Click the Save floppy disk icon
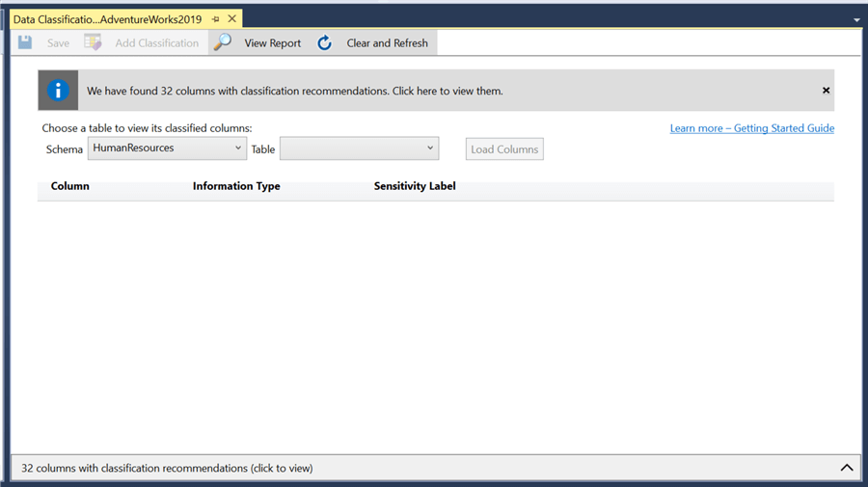The width and height of the screenshot is (868, 487). [25, 42]
